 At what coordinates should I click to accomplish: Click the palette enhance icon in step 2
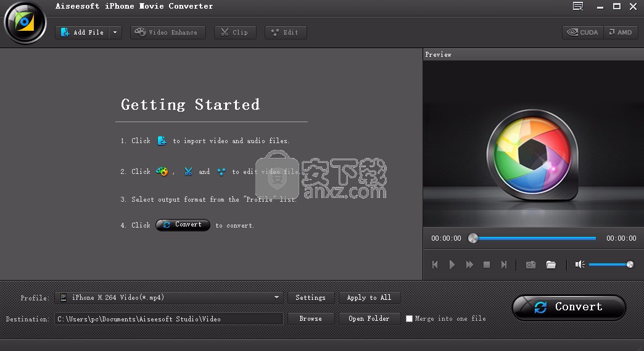click(x=162, y=171)
